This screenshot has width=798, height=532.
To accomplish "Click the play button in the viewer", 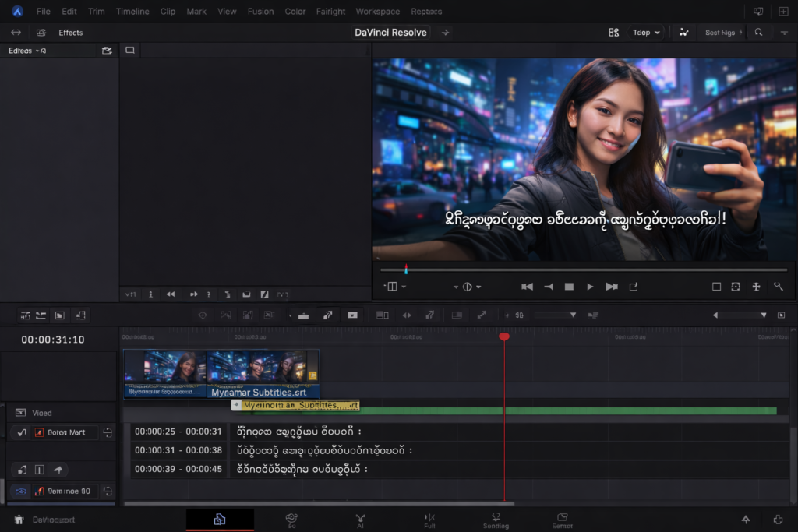I will coord(590,287).
